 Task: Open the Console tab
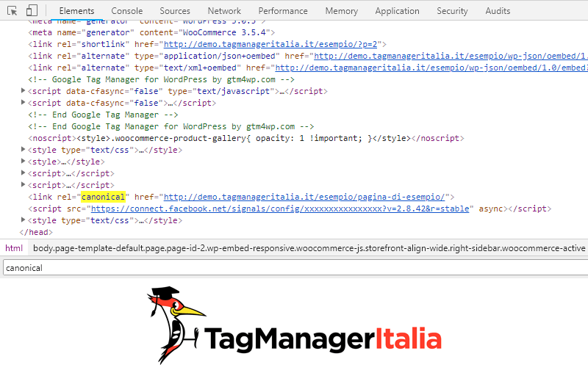(126, 11)
